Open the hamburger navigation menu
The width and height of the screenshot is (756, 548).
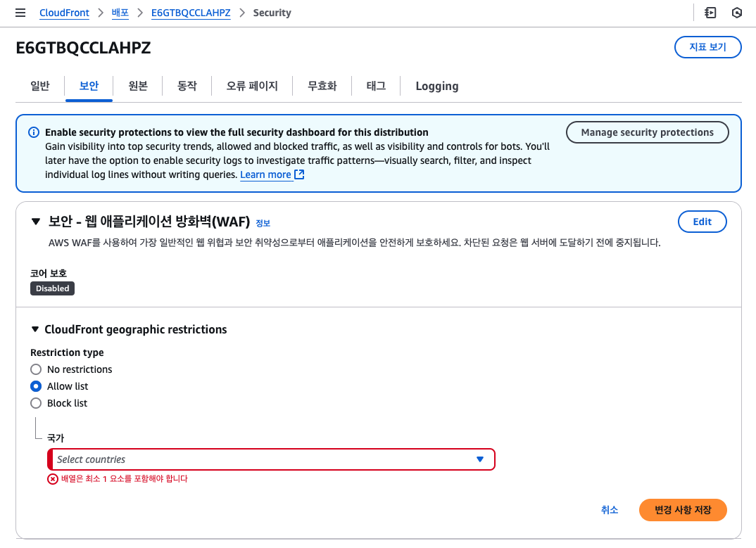click(20, 13)
